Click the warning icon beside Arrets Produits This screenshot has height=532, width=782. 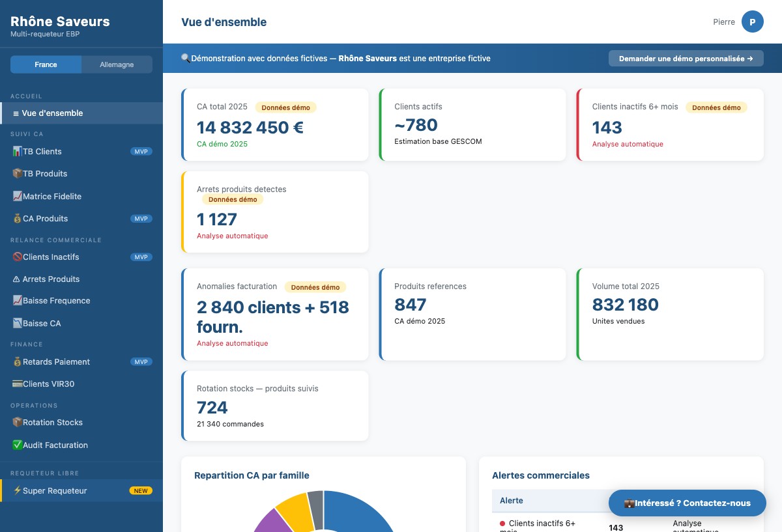(x=16, y=279)
